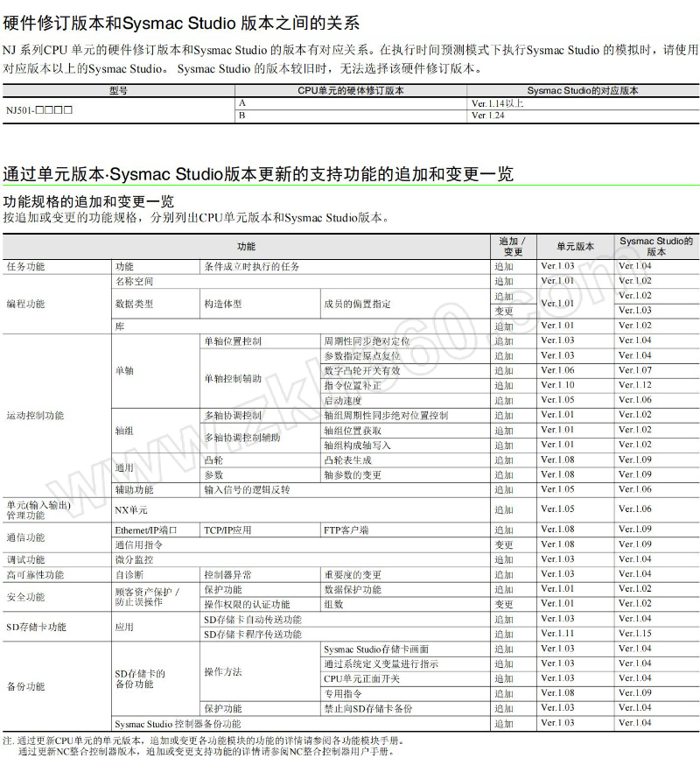Select the '操作权限的认证功能' cell
This screenshot has height=765, width=700.
pos(247,605)
